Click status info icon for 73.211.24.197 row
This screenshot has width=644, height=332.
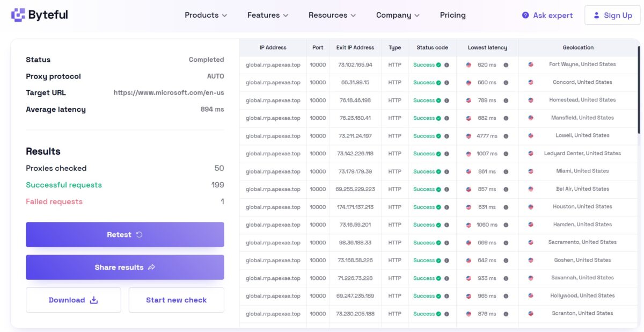[447, 136]
